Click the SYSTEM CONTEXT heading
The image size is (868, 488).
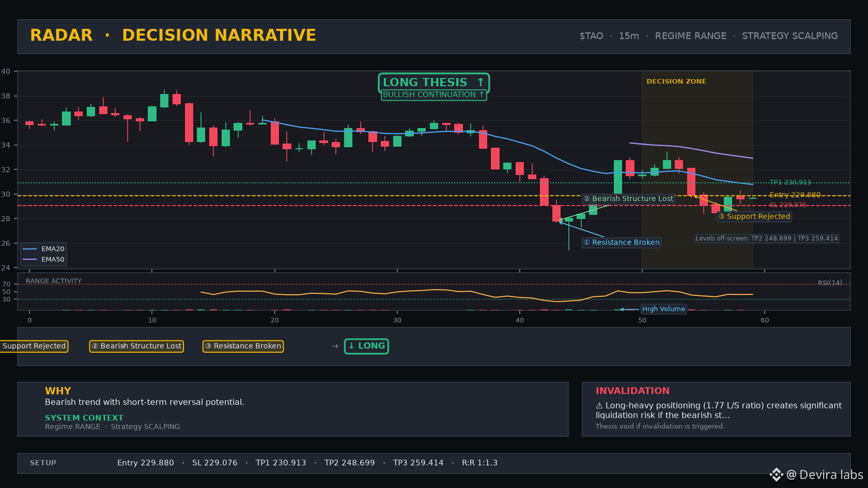[x=84, y=418]
